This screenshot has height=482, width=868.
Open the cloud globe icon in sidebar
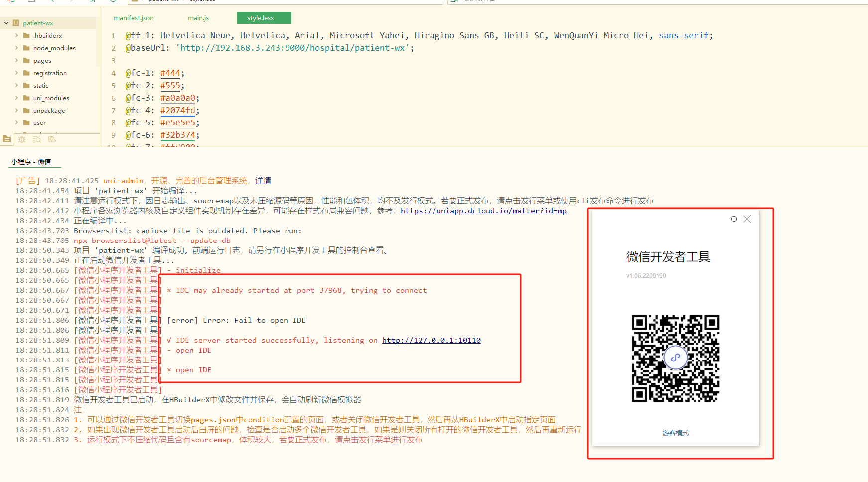click(x=52, y=139)
